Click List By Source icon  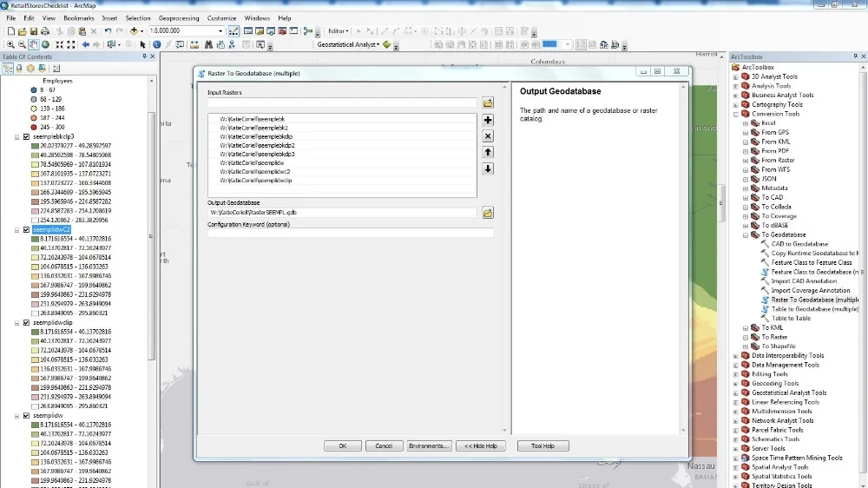[19, 68]
